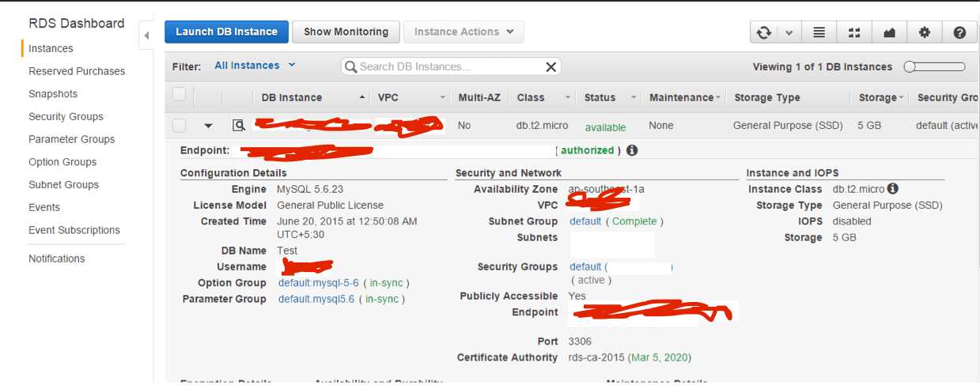This screenshot has height=389, width=980.
Task: Click the rds-ca-2015 certificate authority text
Action: click(596, 357)
